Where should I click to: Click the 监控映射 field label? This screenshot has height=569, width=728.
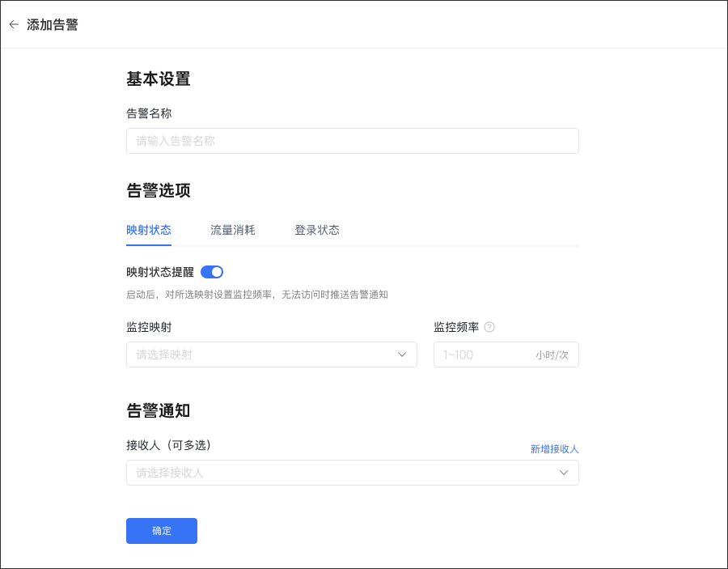pyautogui.click(x=149, y=327)
